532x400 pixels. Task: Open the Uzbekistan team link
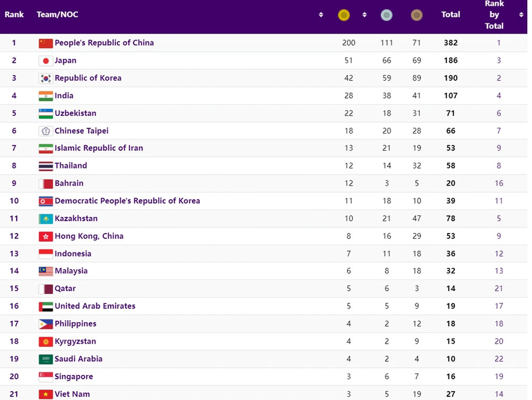click(76, 113)
